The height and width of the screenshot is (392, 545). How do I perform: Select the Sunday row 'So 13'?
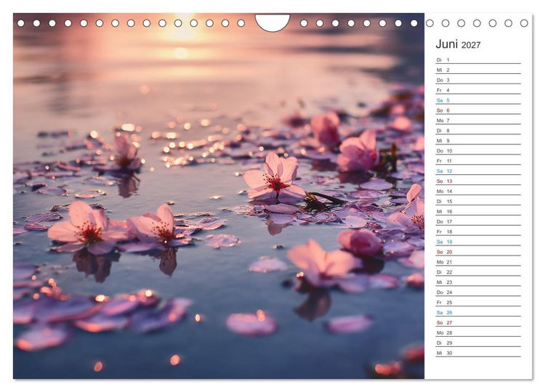478,181
